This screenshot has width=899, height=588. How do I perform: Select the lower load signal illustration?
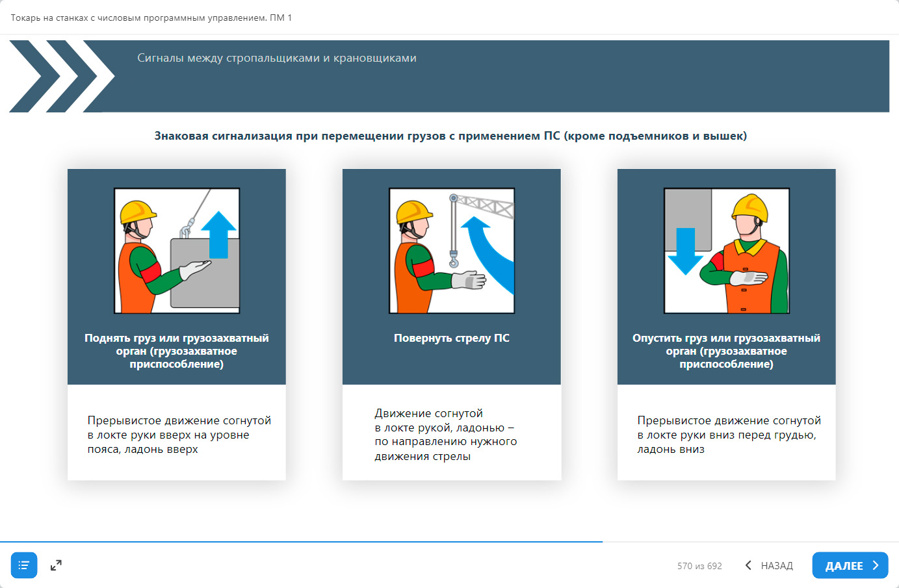click(x=726, y=251)
